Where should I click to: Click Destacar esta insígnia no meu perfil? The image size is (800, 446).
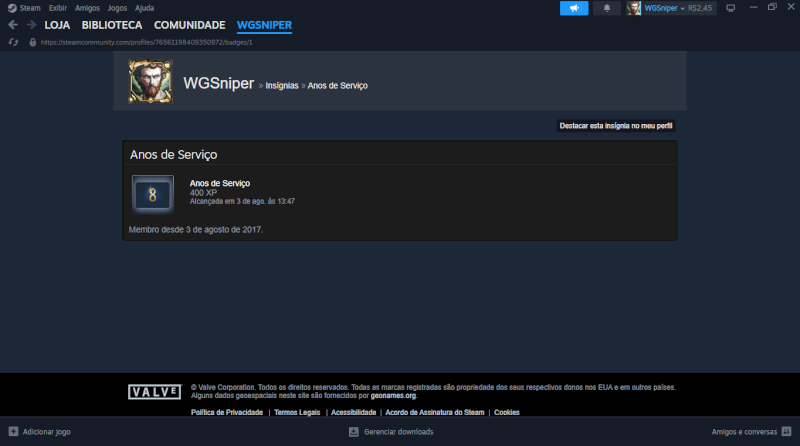pyautogui.click(x=616, y=126)
